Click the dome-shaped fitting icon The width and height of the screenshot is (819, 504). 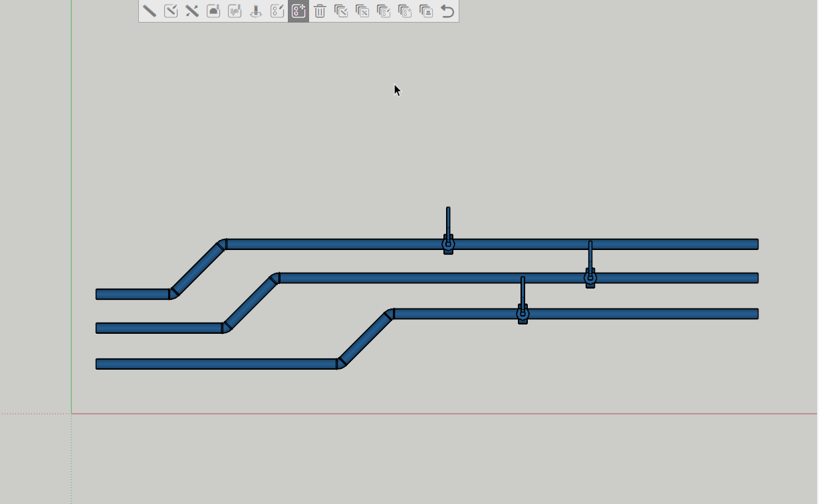[x=213, y=11]
